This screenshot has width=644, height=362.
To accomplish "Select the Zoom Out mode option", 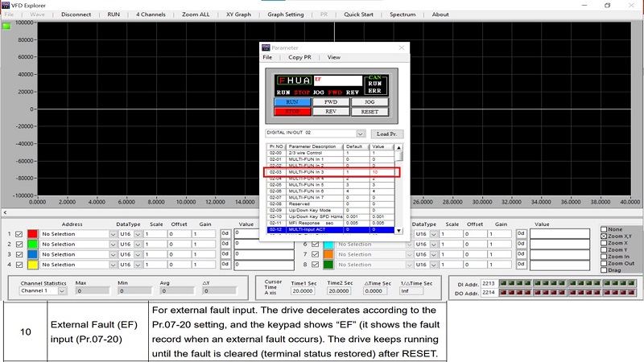I will tap(604, 264).
